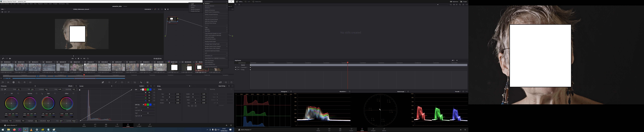Open the Curves palette icon
The height and width of the screenshot is (132, 644).
click(x=103, y=82)
